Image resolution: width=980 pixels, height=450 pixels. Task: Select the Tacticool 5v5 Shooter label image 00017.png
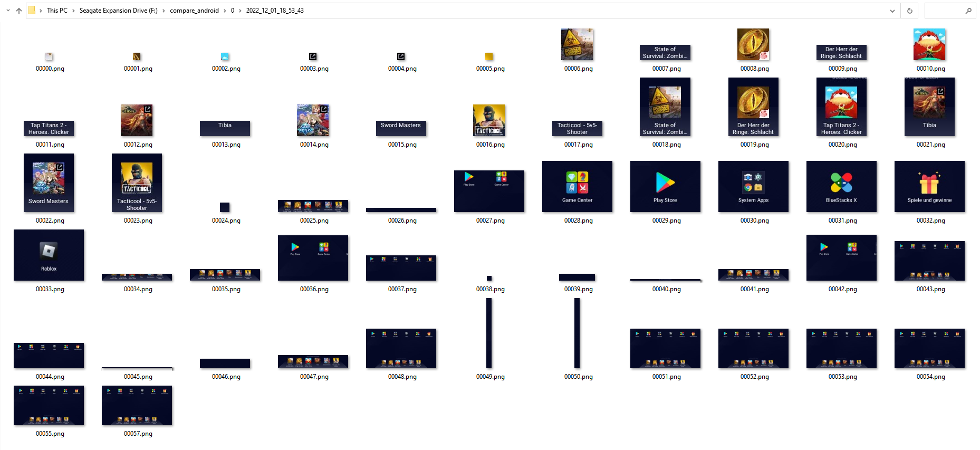577,129
